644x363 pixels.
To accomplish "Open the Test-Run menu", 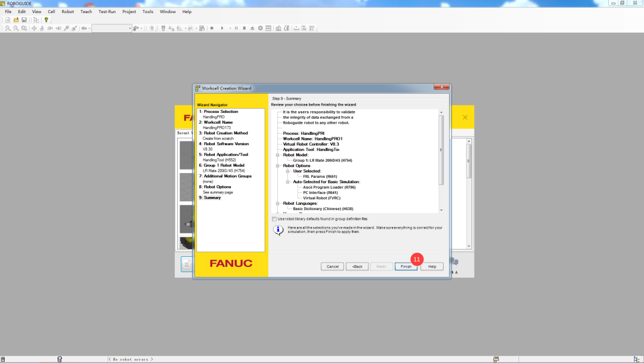I will [x=107, y=11].
